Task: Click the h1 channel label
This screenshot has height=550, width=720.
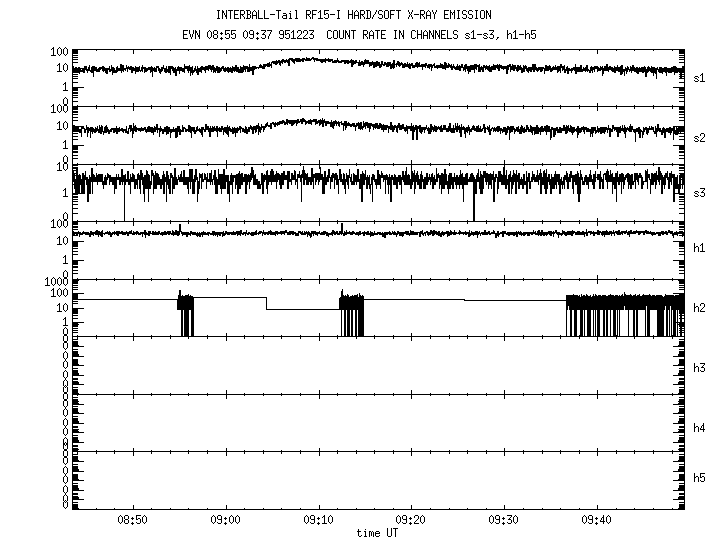Action: point(700,248)
